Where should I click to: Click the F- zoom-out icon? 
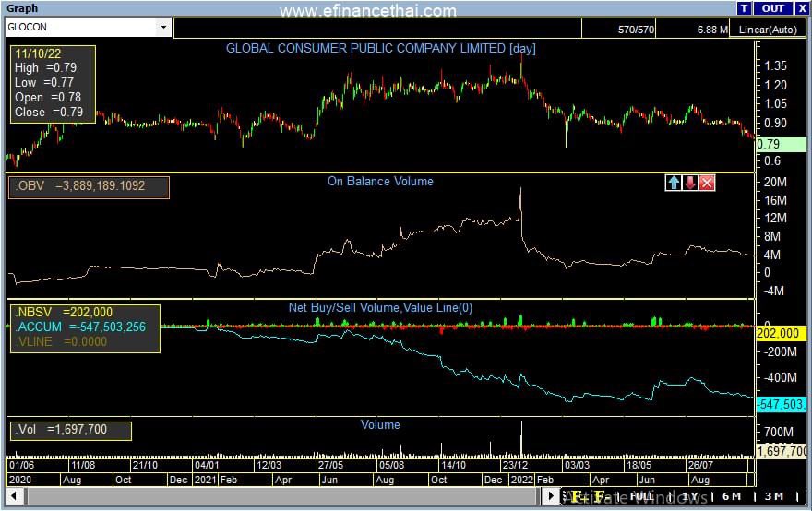(x=601, y=497)
